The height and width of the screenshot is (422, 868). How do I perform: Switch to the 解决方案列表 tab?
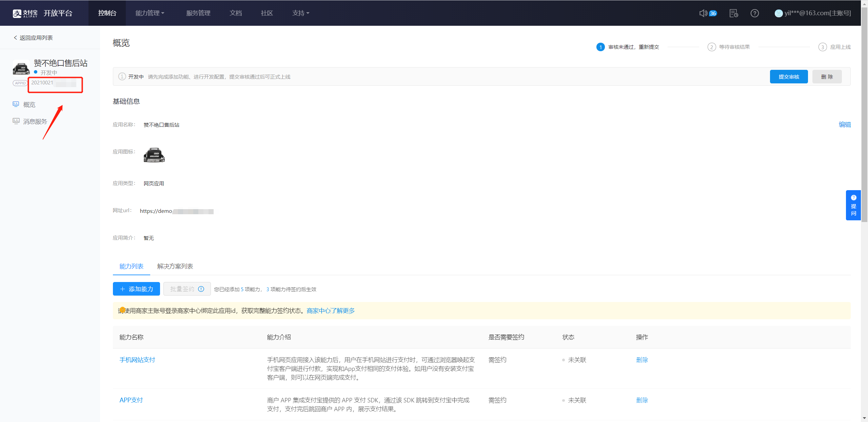[x=175, y=266]
